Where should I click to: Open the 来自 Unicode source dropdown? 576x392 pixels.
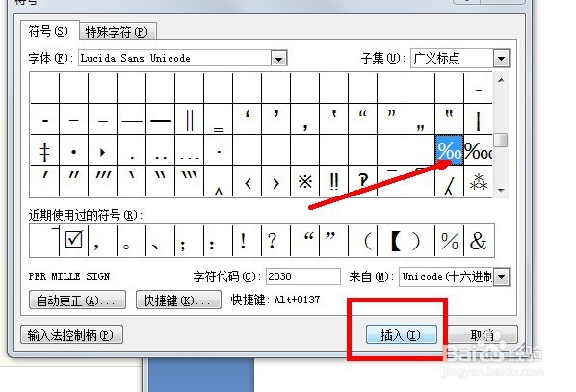click(x=502, y=276)
